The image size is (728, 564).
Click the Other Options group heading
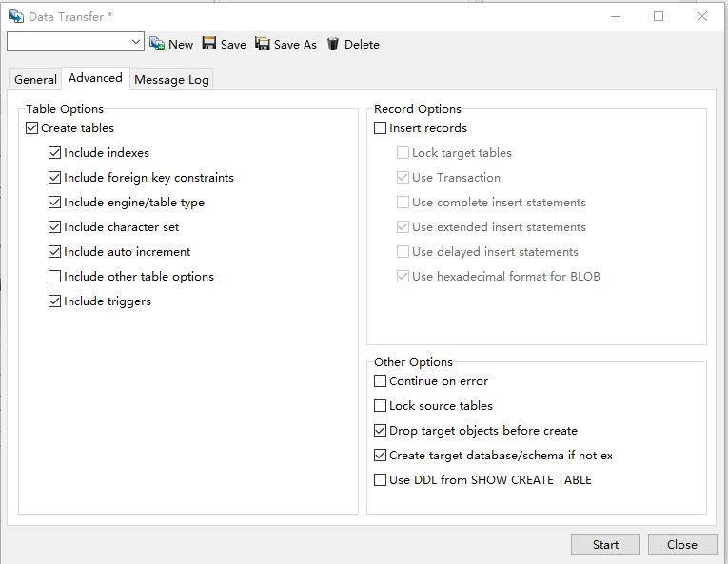pos(413,362)
